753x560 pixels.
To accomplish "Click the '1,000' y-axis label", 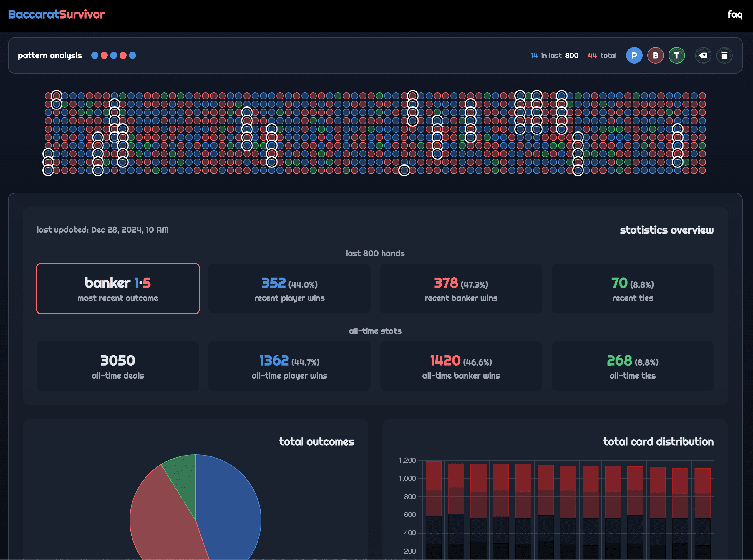I will point(407,478).
